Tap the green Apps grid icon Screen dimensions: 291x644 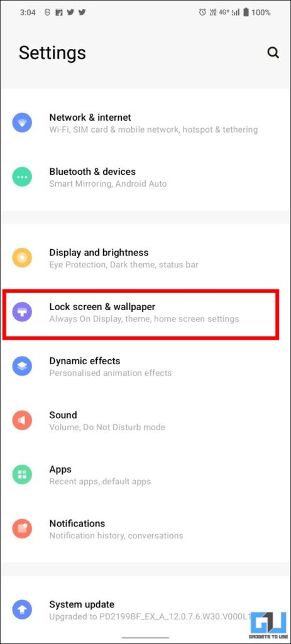pyautogui.click(x=22, y=474)
